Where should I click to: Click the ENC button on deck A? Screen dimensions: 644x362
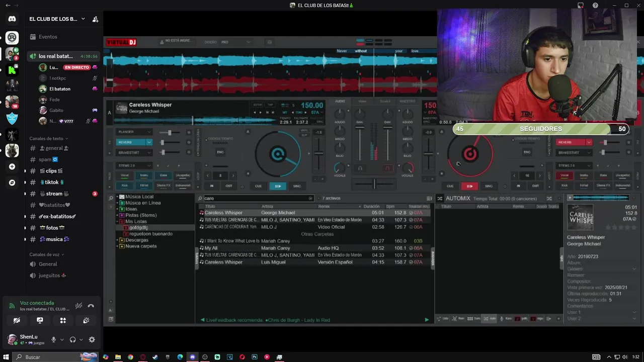[220, 152]
